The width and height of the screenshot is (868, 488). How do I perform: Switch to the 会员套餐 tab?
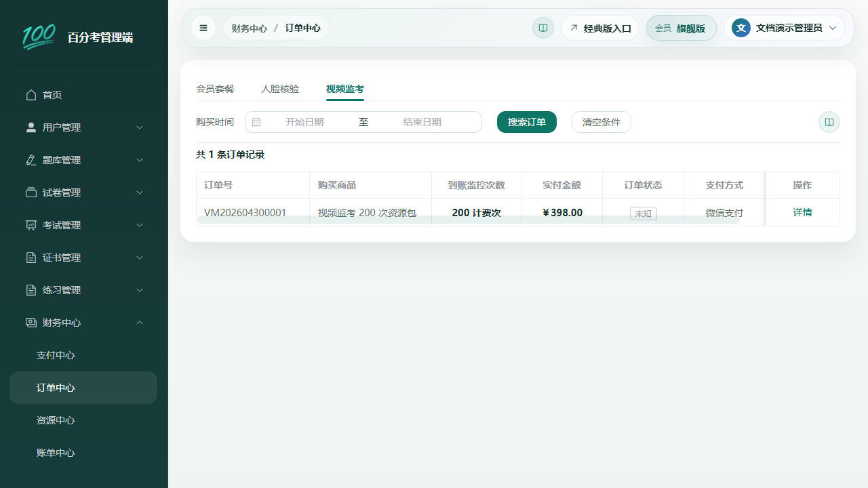[215, 89]
